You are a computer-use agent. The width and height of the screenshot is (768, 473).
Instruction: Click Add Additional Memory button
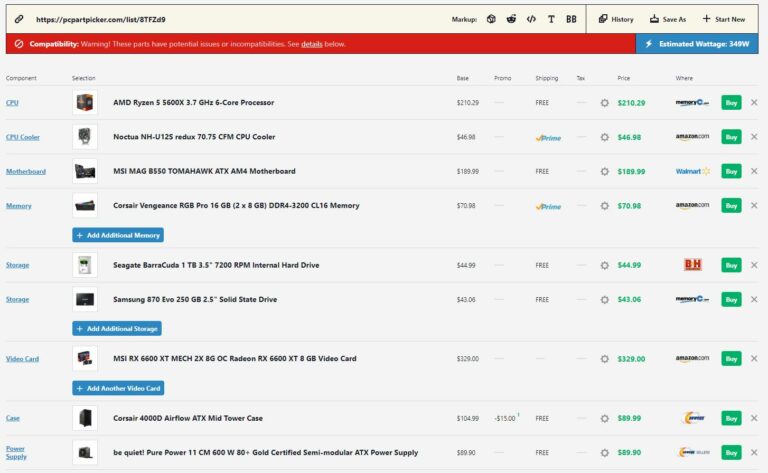pyautogui.click(x=118, y=235)
